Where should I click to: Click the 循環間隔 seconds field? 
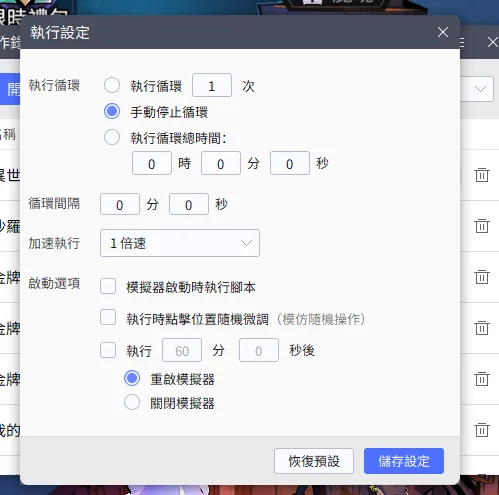click(189, 204)
